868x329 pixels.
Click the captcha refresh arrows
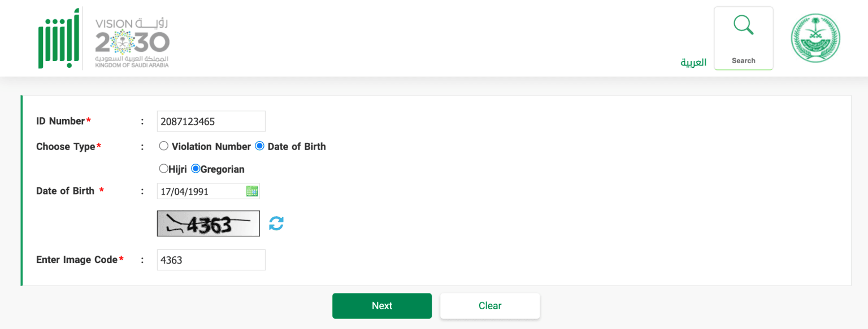[x=276, y=223]
